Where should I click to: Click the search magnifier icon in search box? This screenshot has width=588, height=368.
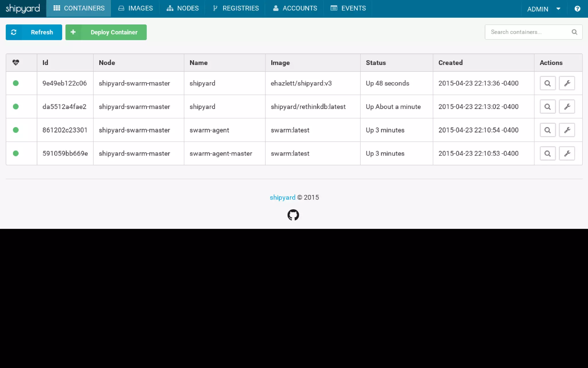pos(574,32)
